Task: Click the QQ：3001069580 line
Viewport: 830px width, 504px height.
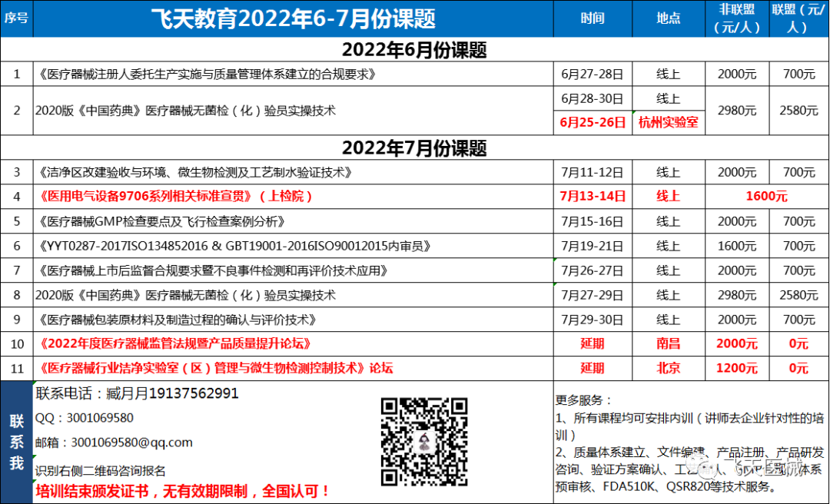Action: [85, 418]
